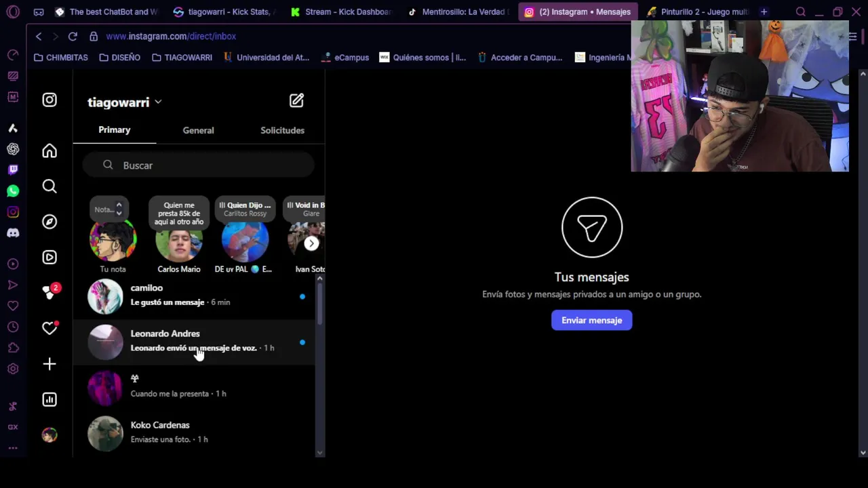Go to Instagram Home feed icon

tap(50, 151)
